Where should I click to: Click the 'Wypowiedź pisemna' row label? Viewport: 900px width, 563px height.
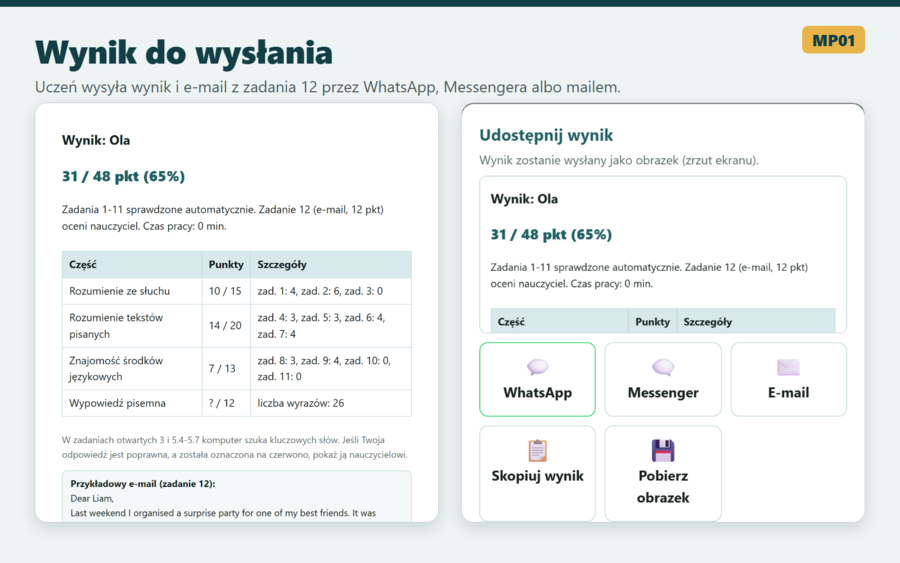pyautogui.click(x=117, y=403)
